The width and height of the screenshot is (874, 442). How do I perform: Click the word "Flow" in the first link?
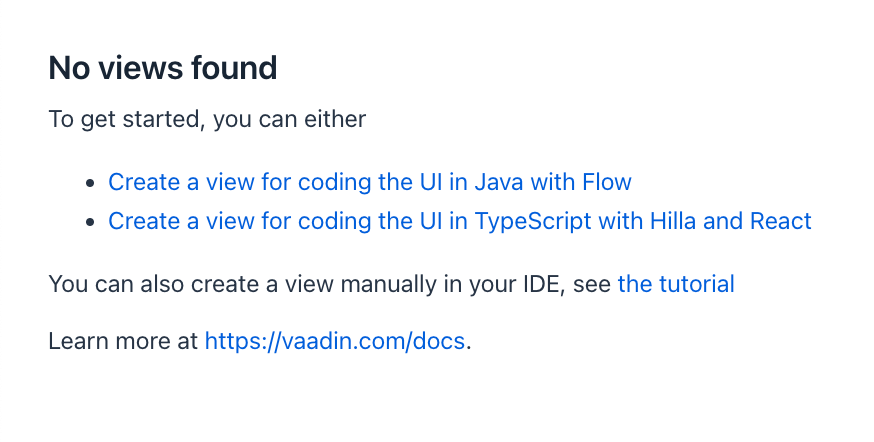click(606, 182)
